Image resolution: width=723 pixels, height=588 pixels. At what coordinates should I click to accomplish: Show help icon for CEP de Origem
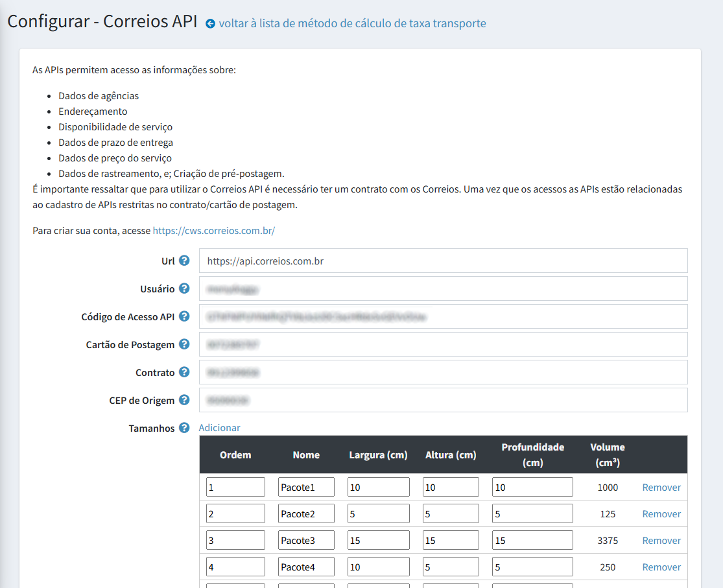tap(184, 400)
